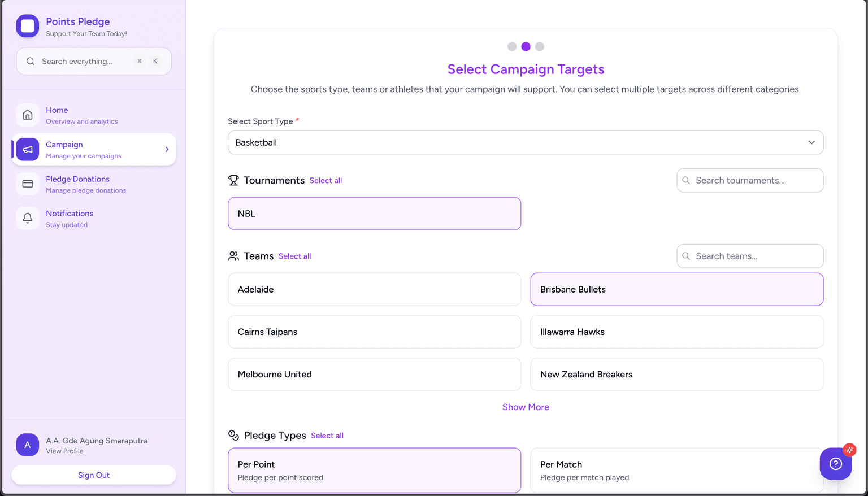The height and width of the screenshot is (496, 868).
Task: Deselect the Brisbane Bullets team
Action: [x=676, y=289]
